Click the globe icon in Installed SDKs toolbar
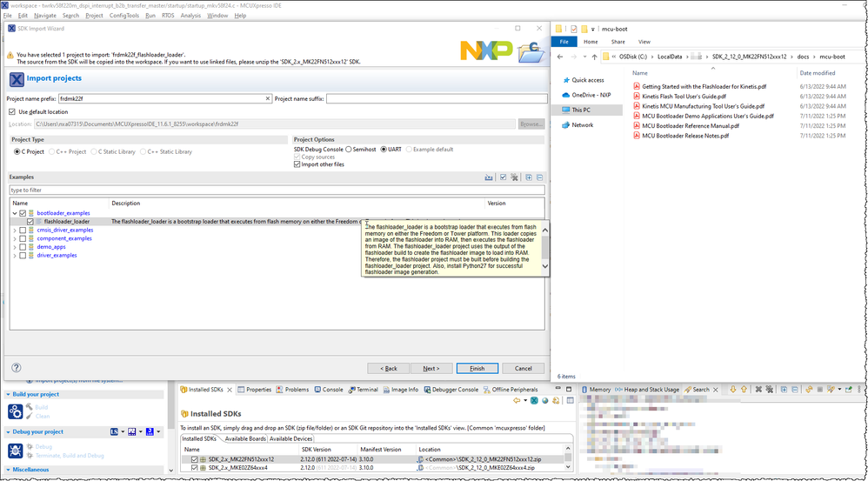868x481 pixels. [545, 401]
